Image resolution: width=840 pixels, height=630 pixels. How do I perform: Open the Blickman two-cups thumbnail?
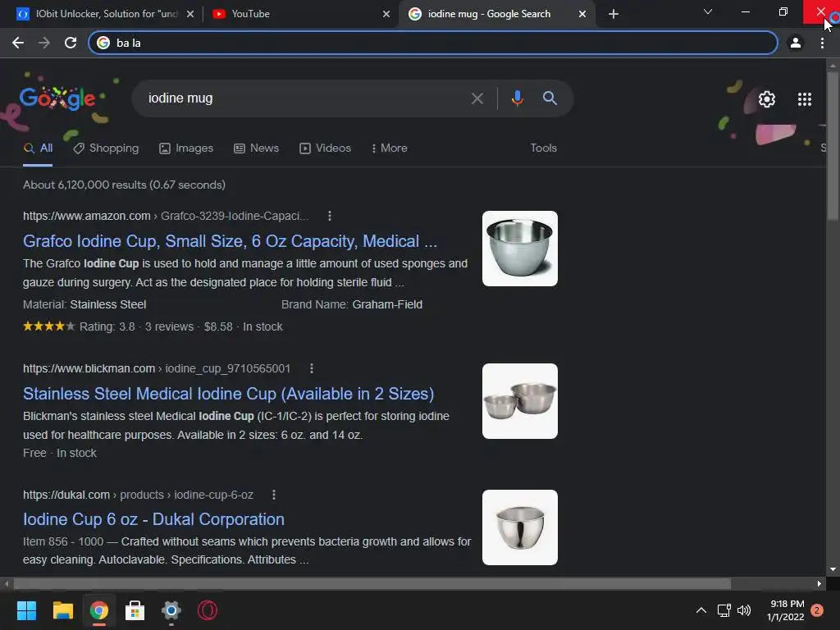click(x=519, y=401)
